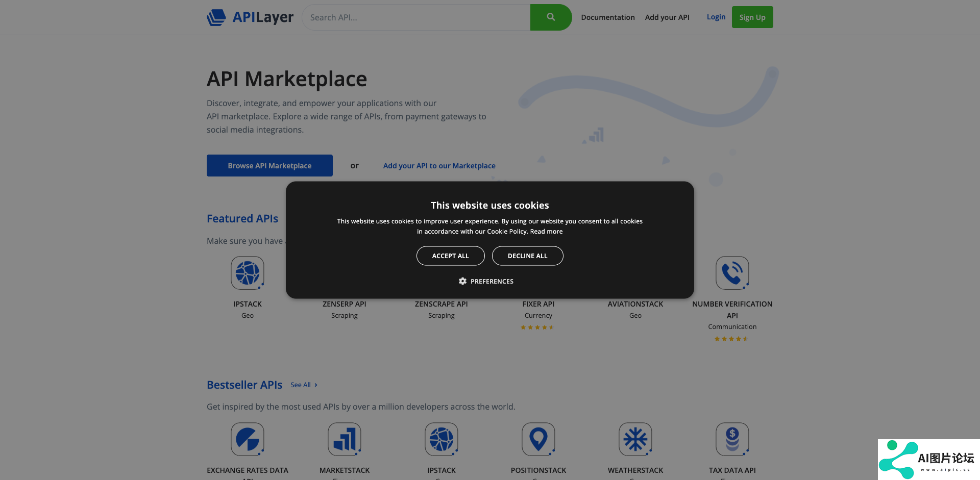Click the Featured APIs heading
980x480 pixels.
242,219
